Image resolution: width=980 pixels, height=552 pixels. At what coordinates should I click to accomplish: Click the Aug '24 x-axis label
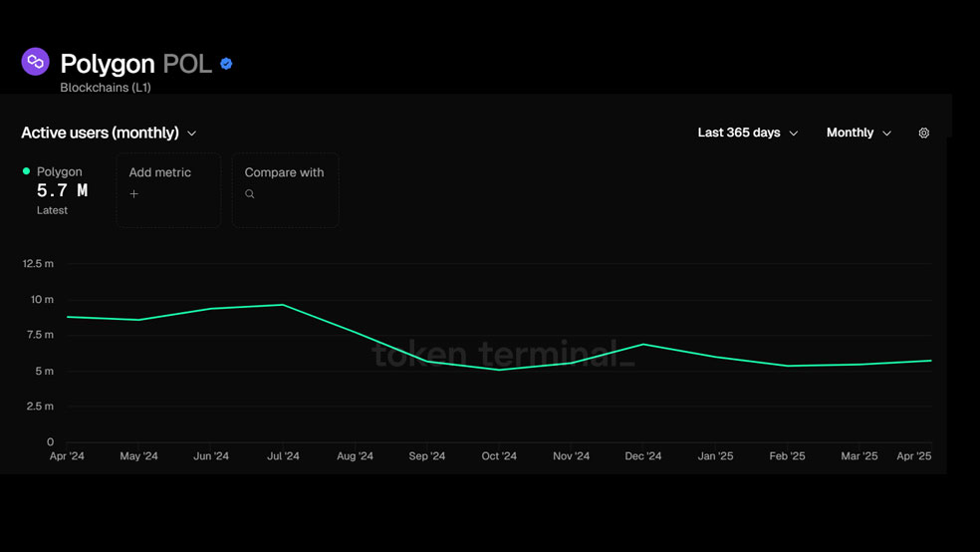pos(355,456)
